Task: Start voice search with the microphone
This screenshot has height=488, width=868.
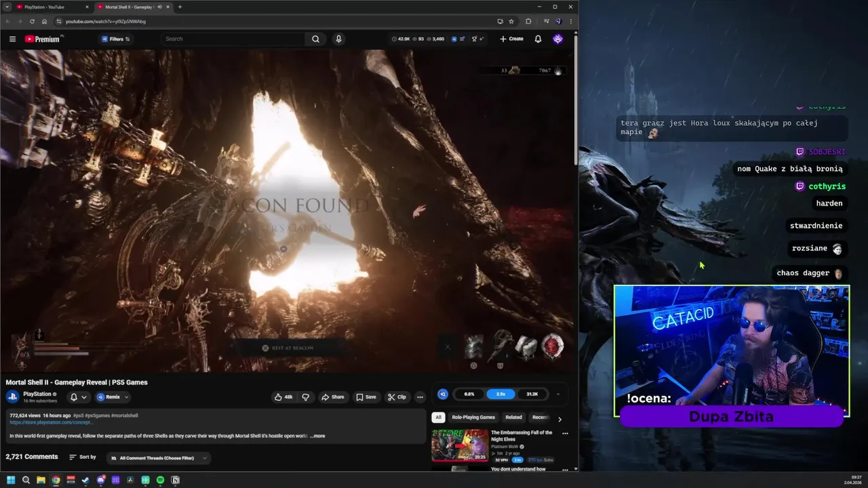Action: point(338,39)
